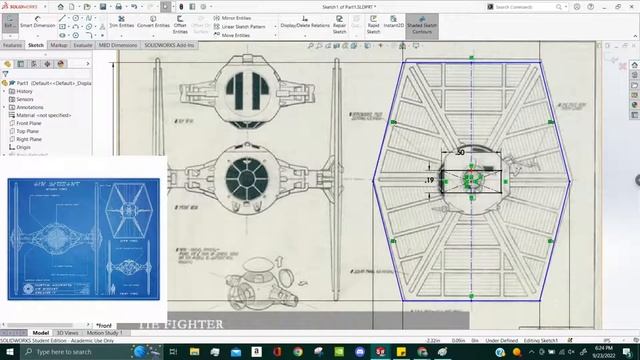Open the 3D Views bottom tab

tap(67, 333)
